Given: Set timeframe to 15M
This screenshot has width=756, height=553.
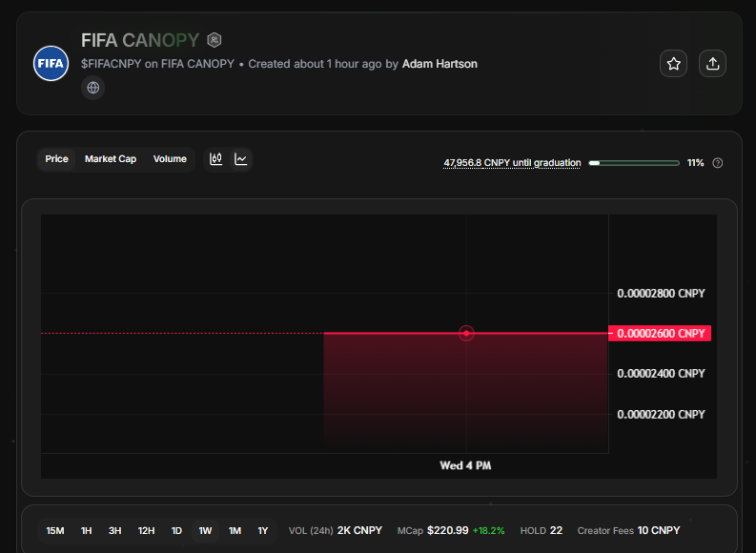Looking at the screenshot, I should pyautogui.click(x=55, y=531).
